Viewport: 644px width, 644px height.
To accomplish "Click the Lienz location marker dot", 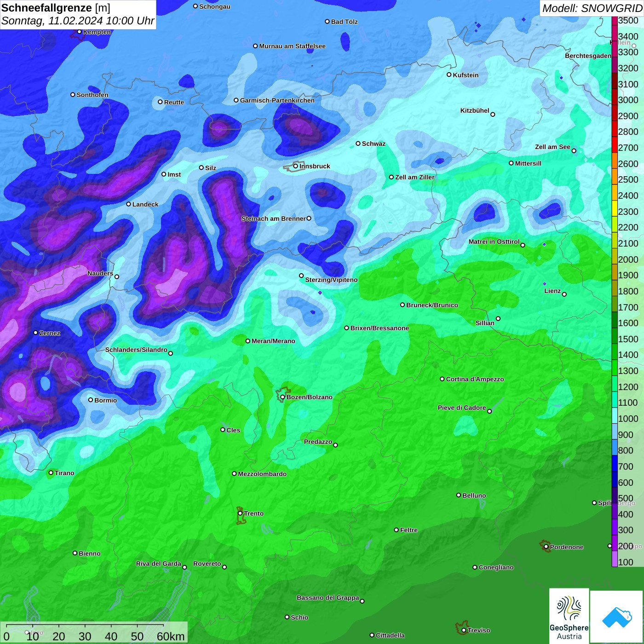I will point(564,294).
